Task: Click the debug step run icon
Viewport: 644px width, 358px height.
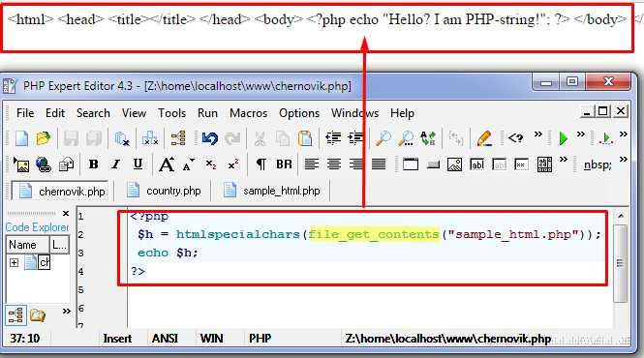Action: point(606,138)
